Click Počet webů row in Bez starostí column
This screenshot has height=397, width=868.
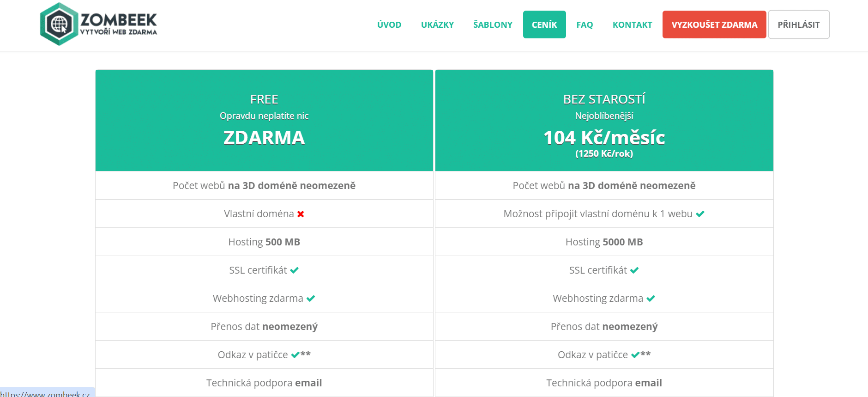604,185
